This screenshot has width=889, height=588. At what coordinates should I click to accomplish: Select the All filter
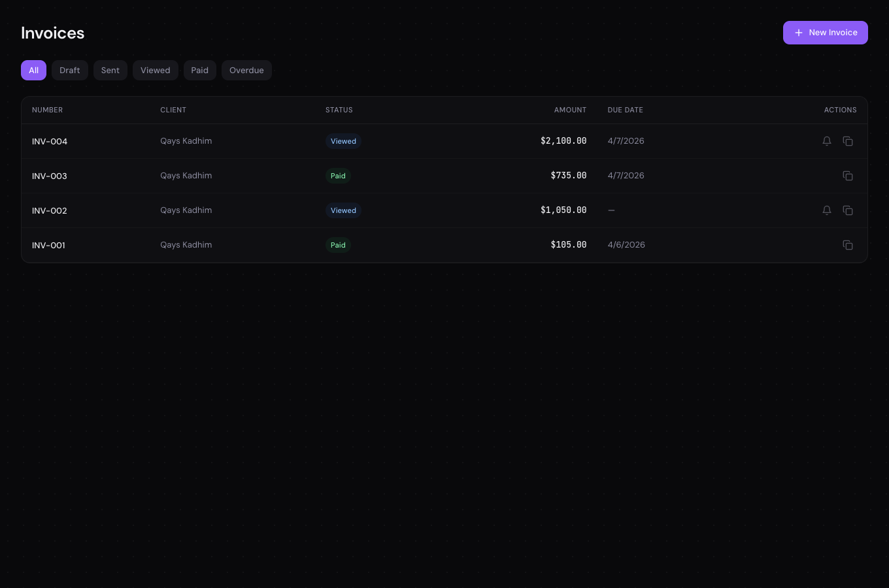pyautogui.click(x=33, y=70)
